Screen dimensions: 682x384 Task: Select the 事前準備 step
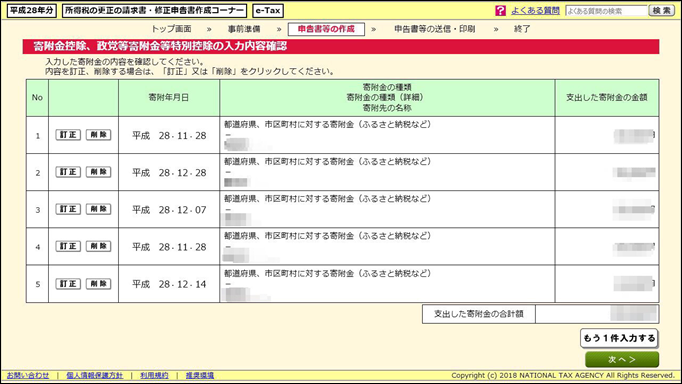[244, 29]
